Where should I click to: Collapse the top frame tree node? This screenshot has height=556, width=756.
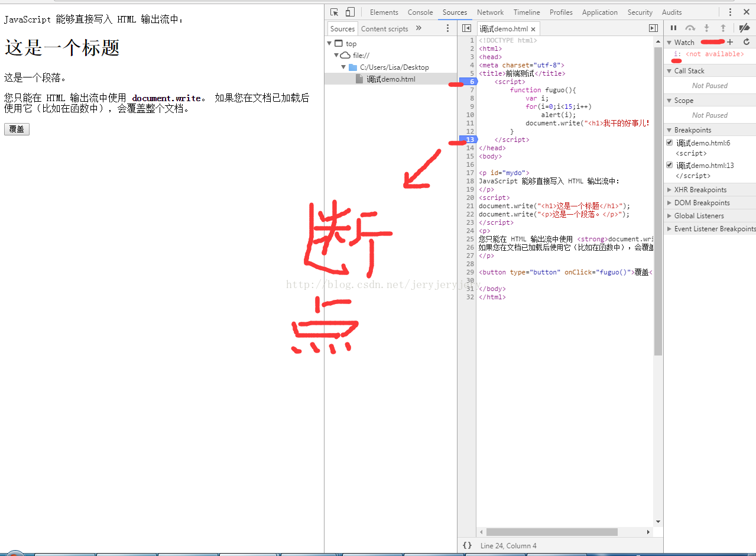(x=329, y=43)
